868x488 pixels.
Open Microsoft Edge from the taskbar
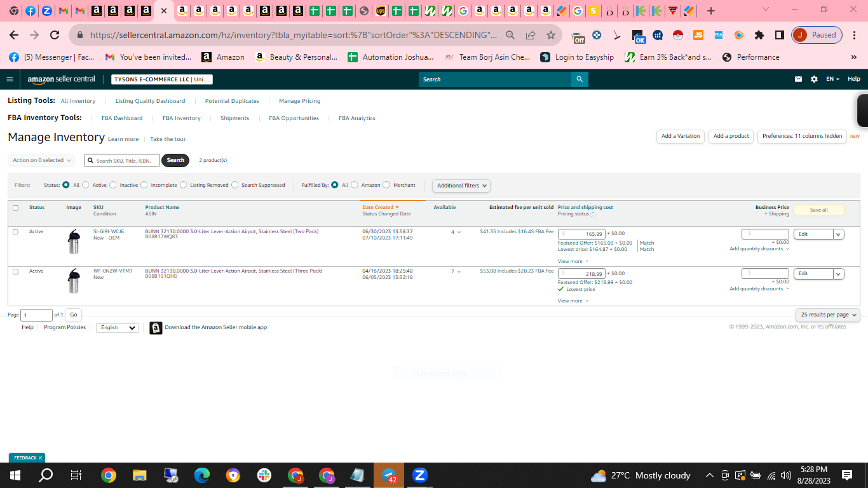point(202,475)
